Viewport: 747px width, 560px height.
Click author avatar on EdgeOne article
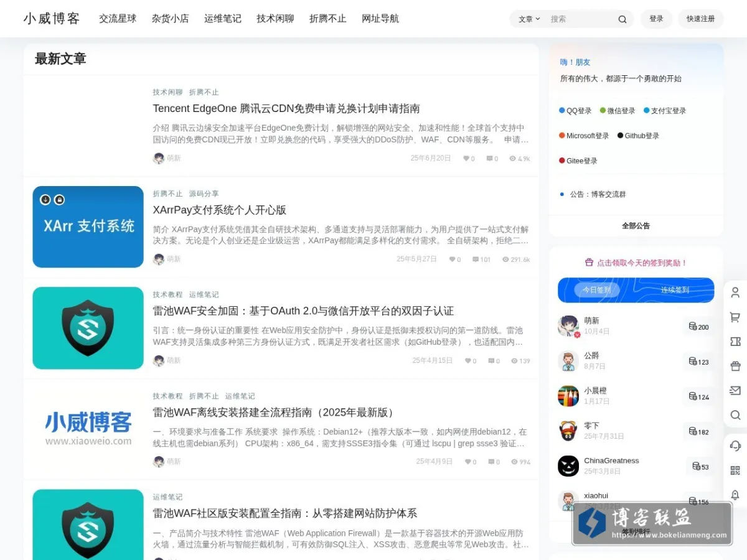159,158
